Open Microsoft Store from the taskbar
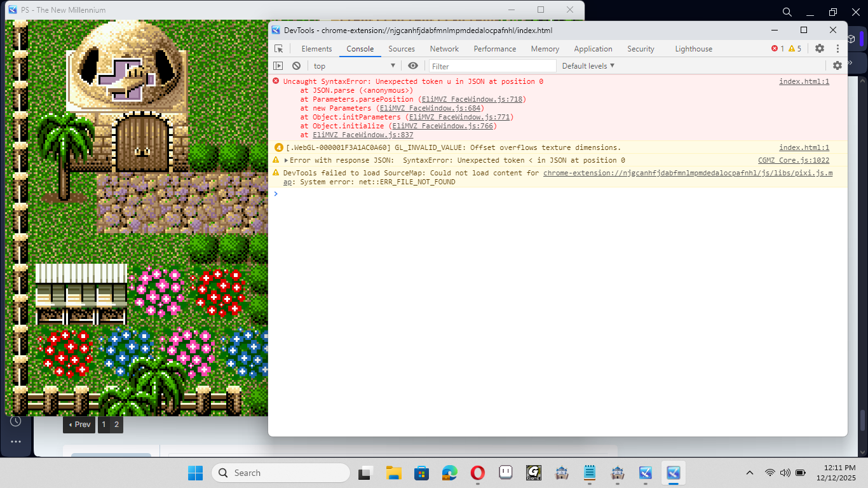Screen dimensions: 868x488 pyautogui.click(x=421, y=473)
